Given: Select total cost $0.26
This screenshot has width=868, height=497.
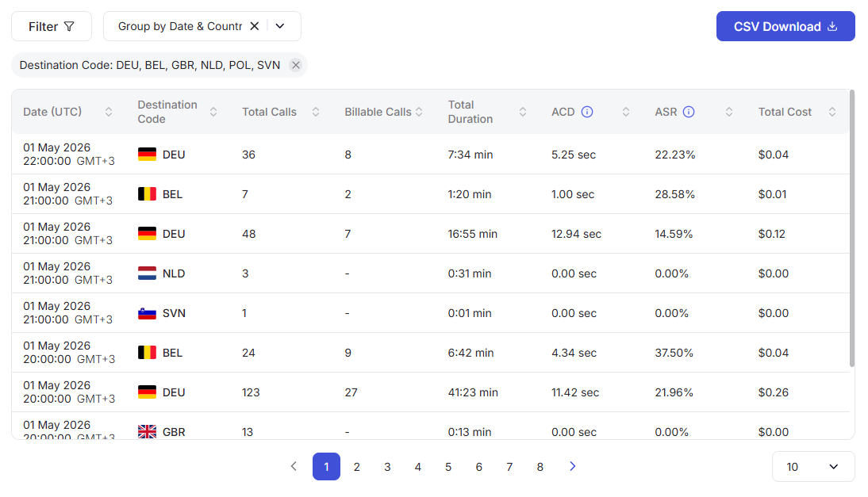Looking at the screenshot, I should [x=774, y=392].
